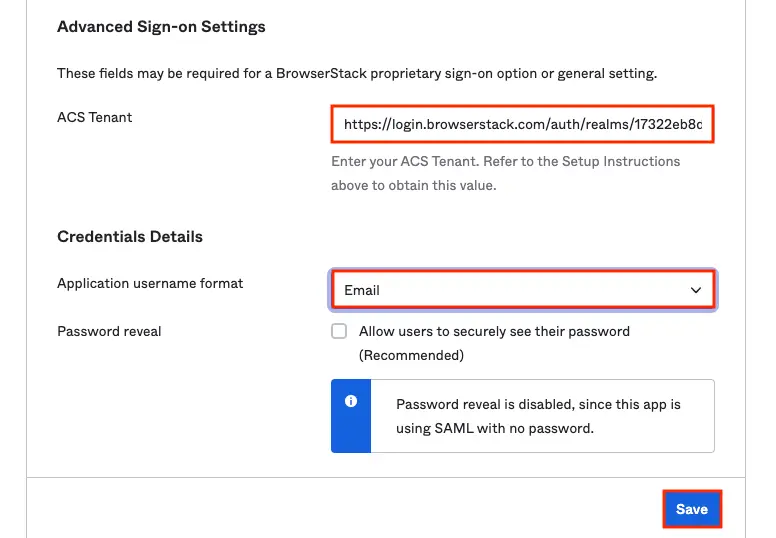The height and width of the screenshot is (538, 776).
Task: Open the Application username format dropdown
Action: [x=522, y=290]
